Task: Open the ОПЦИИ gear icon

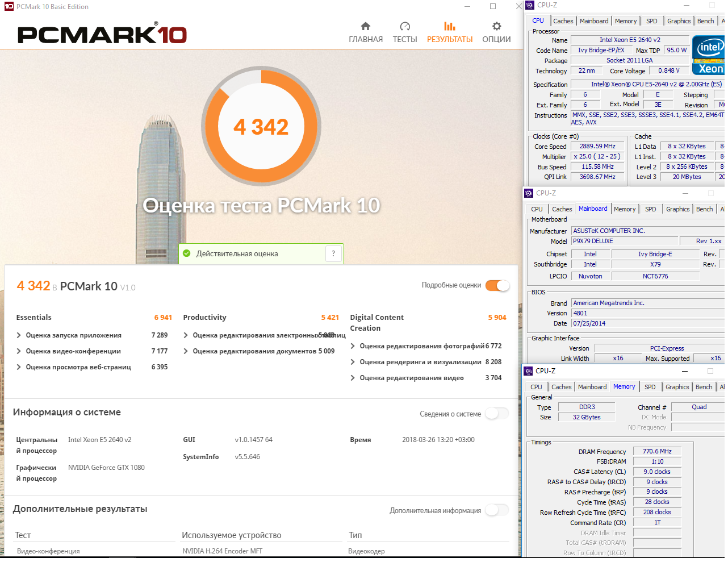Action: point(497,26)
